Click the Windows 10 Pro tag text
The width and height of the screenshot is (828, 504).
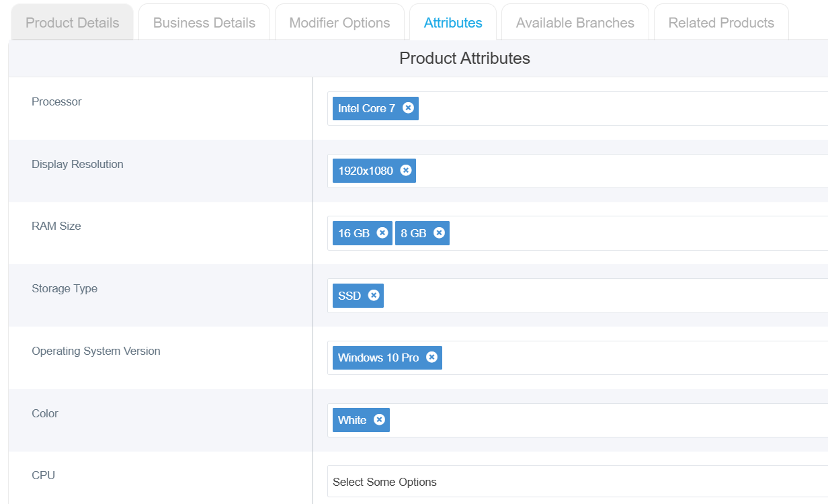click(378, 358)
